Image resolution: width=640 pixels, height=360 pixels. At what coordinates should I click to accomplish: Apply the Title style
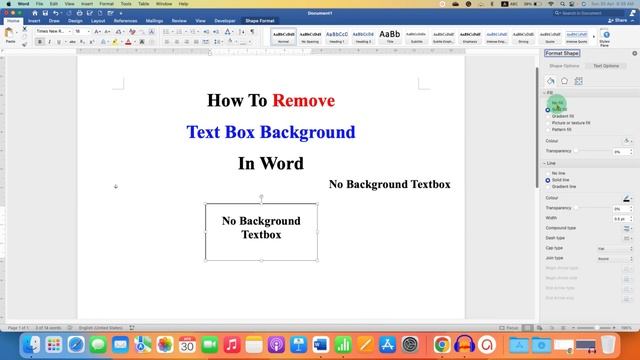click(x=389, y=37)
